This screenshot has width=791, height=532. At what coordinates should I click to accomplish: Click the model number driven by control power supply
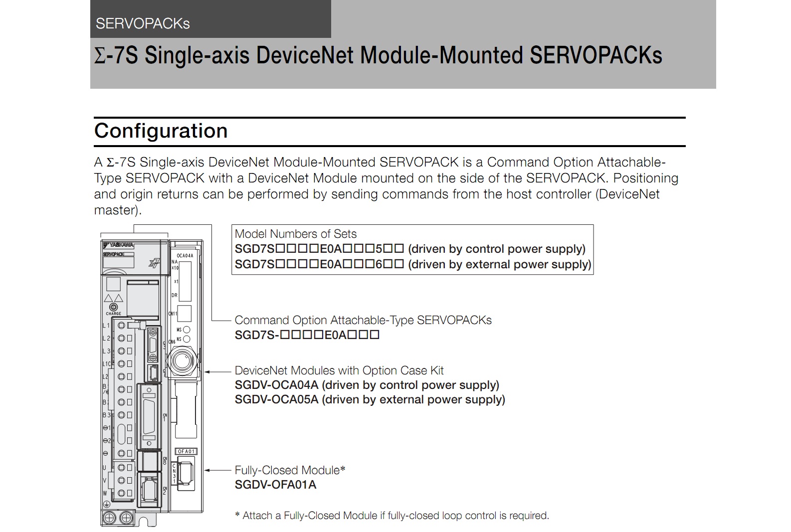point(410,249)
